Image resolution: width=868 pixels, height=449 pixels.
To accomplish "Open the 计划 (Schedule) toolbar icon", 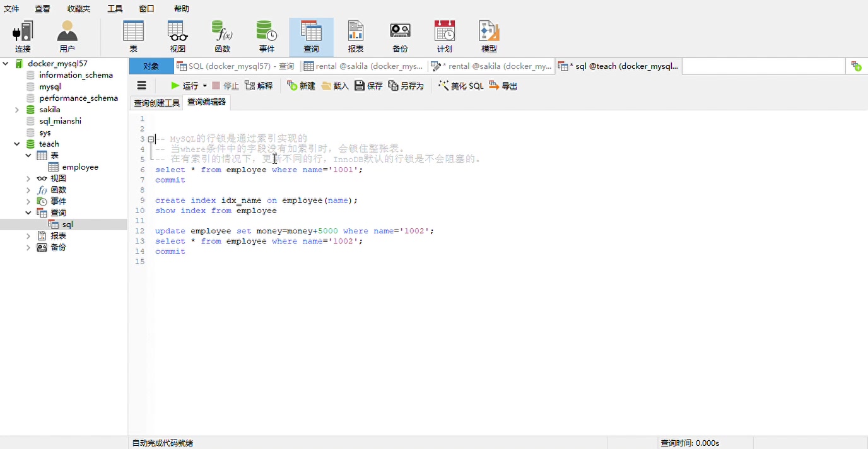I will coord(444,36).
